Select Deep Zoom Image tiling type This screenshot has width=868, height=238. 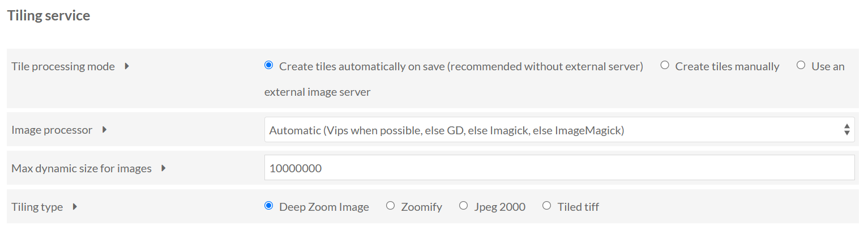268,206
